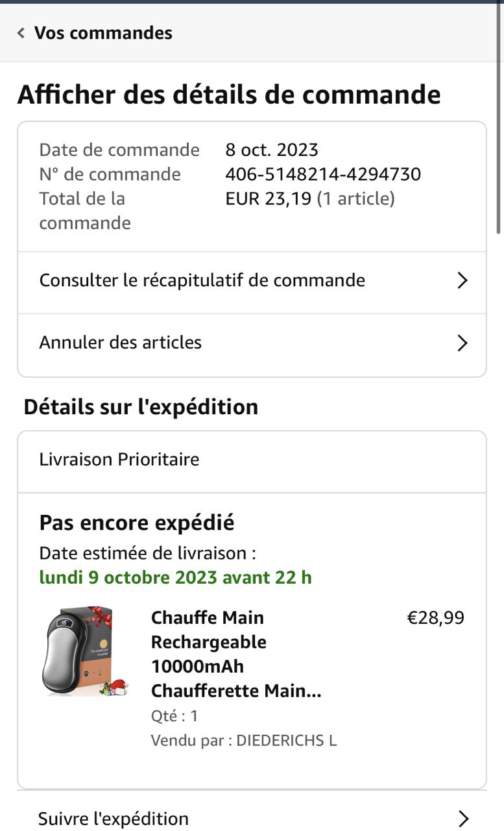Viewport: 504px width, 831px height.
Task: Tap the chevron on Suivre l'expédition row
Action: click(x=462, y=819)
